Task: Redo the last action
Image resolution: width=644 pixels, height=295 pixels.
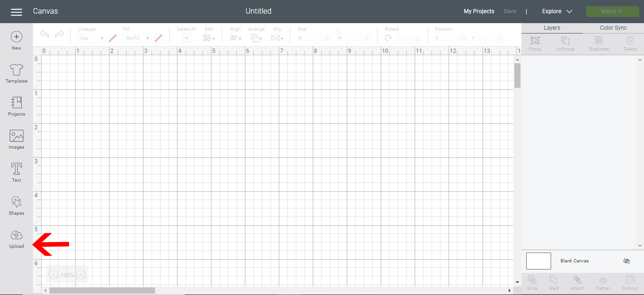Action: click(59, 34)
